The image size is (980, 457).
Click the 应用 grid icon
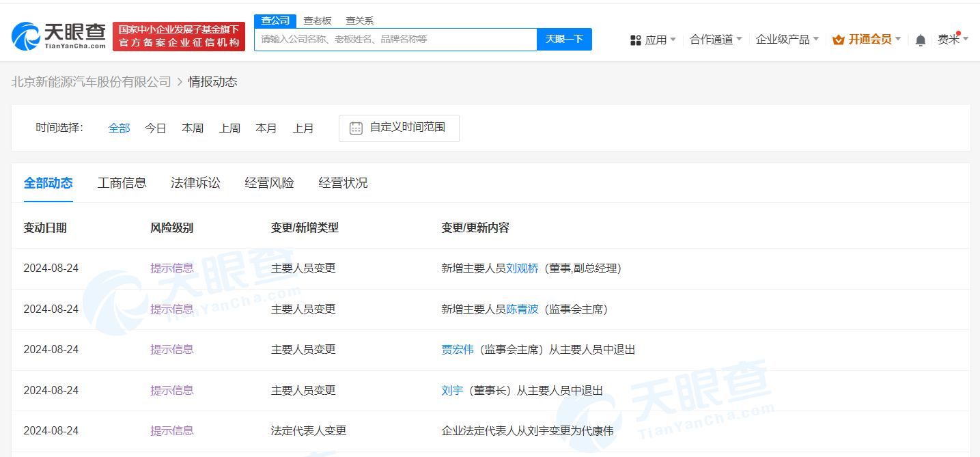(636, 39)
